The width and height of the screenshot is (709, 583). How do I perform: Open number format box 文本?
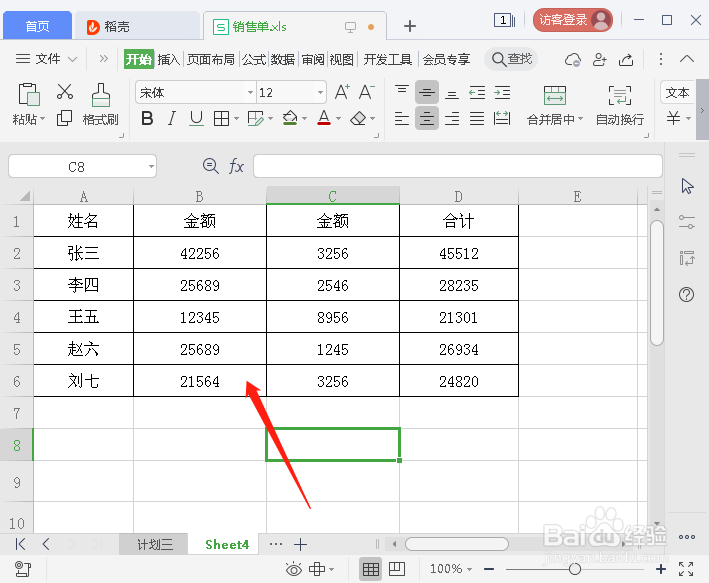(677, 93)
